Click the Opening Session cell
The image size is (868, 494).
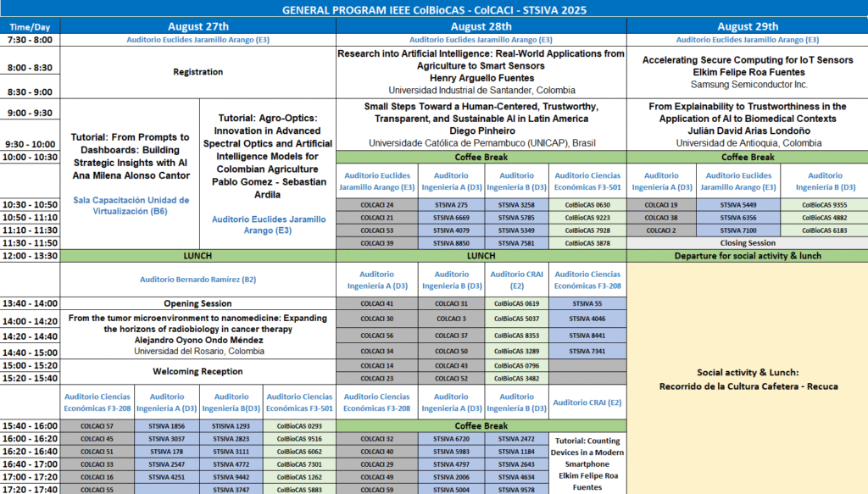tap(198, 303)
